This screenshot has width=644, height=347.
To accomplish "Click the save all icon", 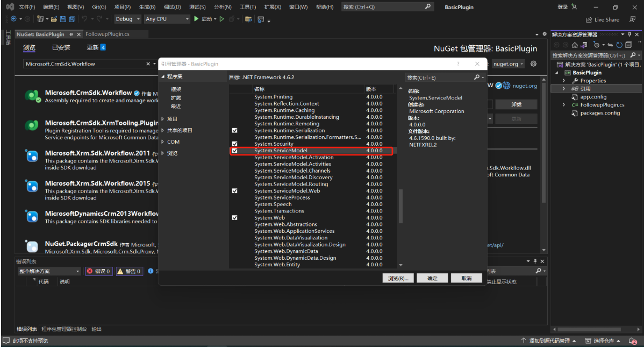I will [72, 19].
